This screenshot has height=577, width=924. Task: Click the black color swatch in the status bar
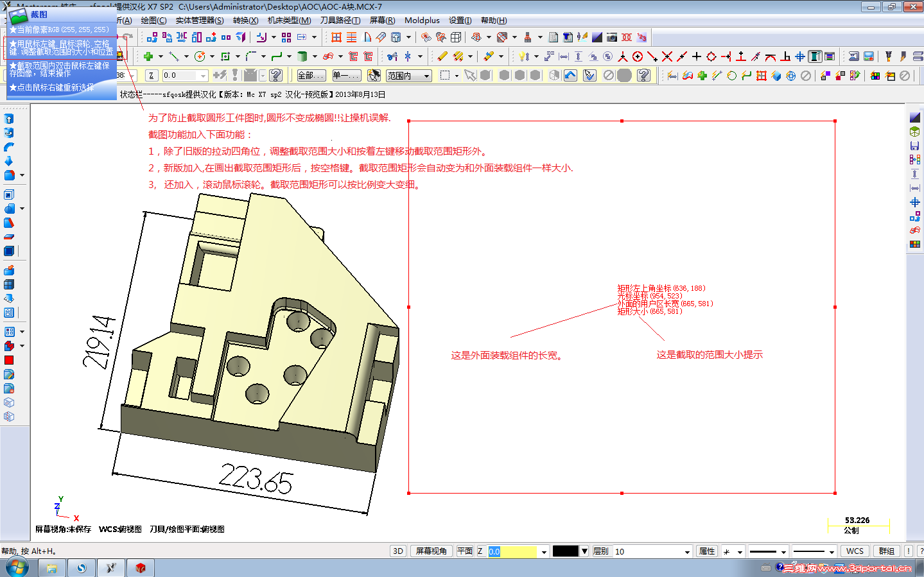566,551
